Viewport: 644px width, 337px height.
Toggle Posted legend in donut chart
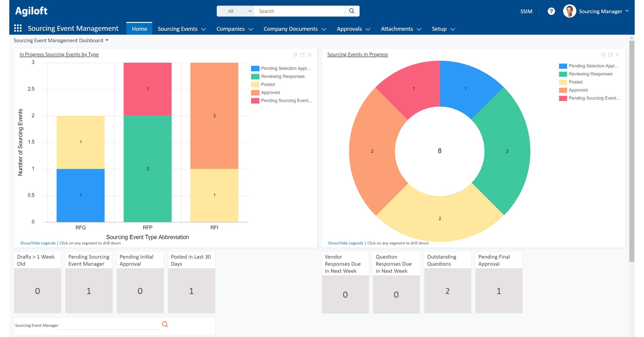point(570,82)
